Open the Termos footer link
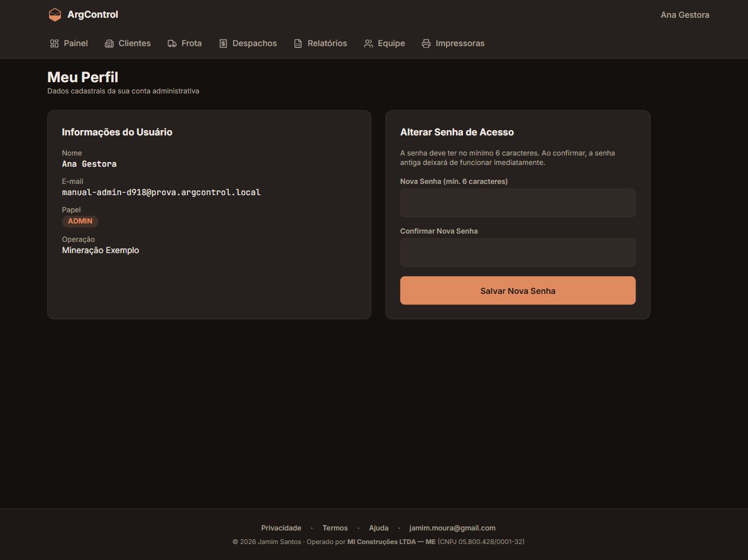The image size is (748, 560). (x=335, y=528)
